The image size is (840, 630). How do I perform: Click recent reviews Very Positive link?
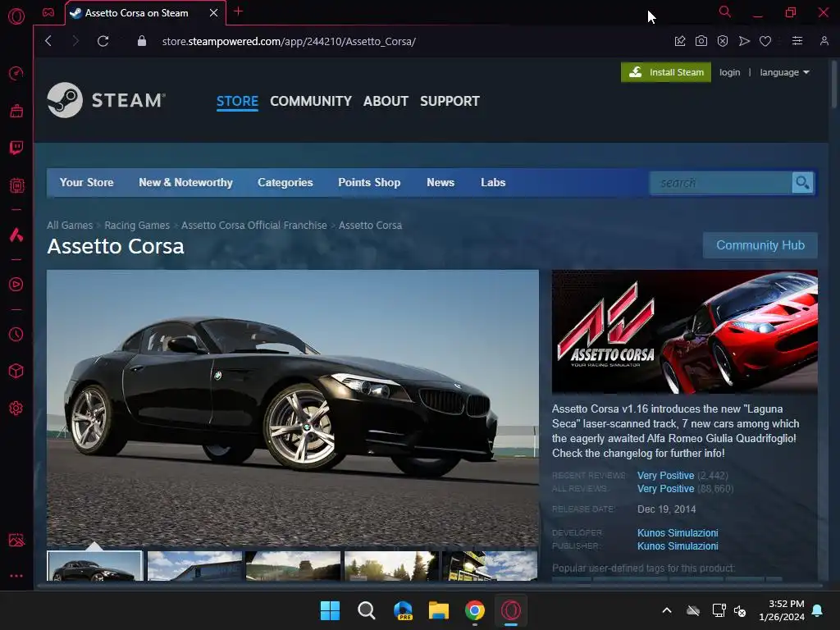[665, 476]
